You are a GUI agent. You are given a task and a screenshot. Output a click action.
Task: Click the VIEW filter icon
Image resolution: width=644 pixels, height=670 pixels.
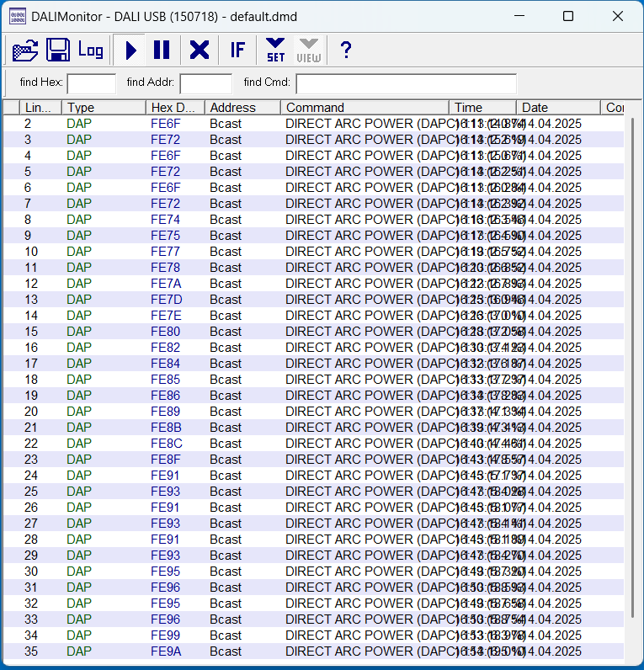[x=309, y=51]
